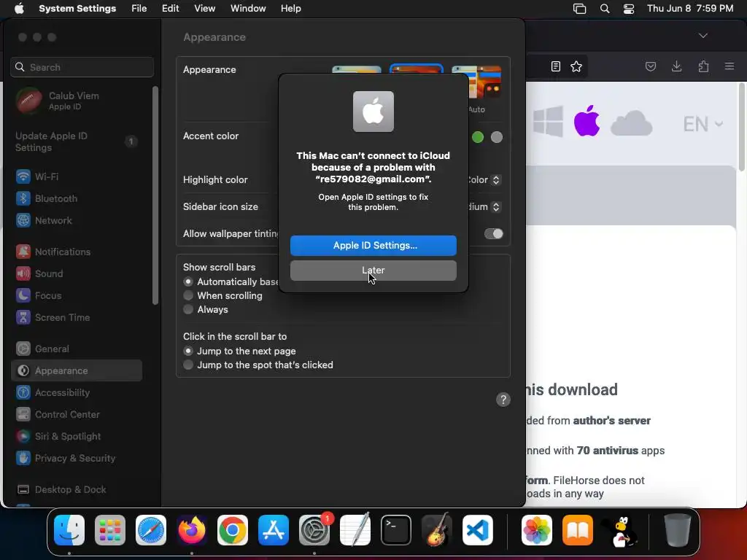Select the cloud platform icon on webpage
The height and width of the screenshot is (560, 747).
click(631, 124)
